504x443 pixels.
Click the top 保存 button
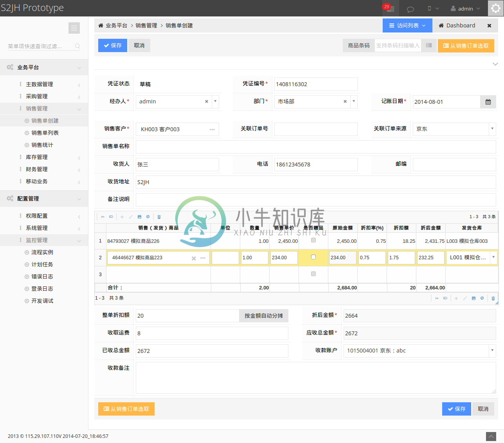coord(113,45)
